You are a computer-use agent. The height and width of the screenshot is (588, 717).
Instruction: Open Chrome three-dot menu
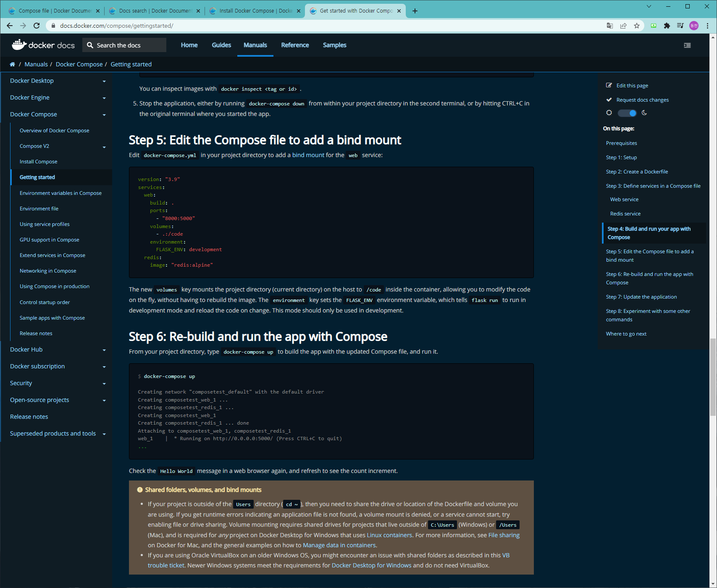click(707, 26)
